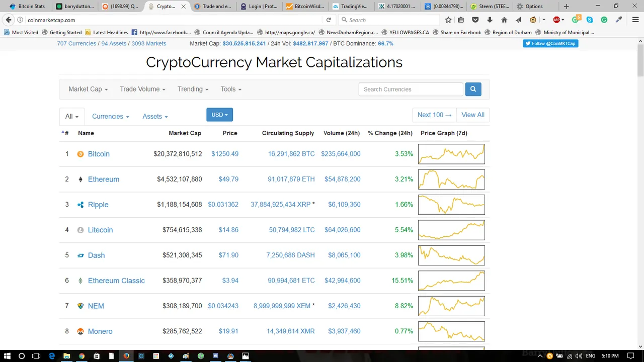Open the Bitcoin 7d price graph
The height and width of the screenshot is (362, 644).
click(451, 154)
